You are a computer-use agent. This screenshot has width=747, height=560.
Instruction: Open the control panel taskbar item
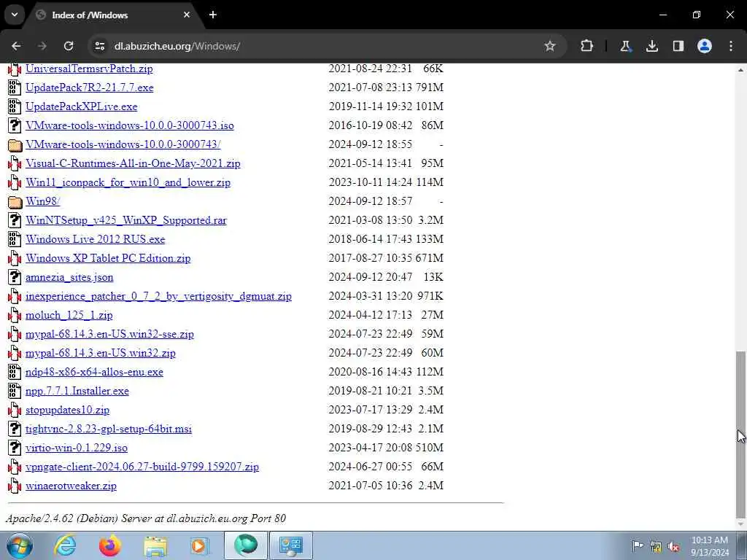[291, 545]
